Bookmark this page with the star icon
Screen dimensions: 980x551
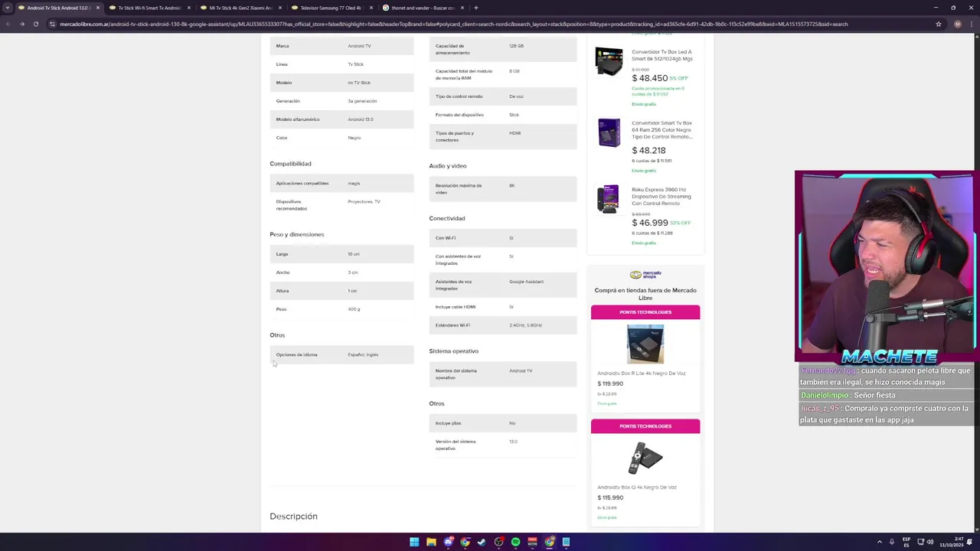click(938, 24)
